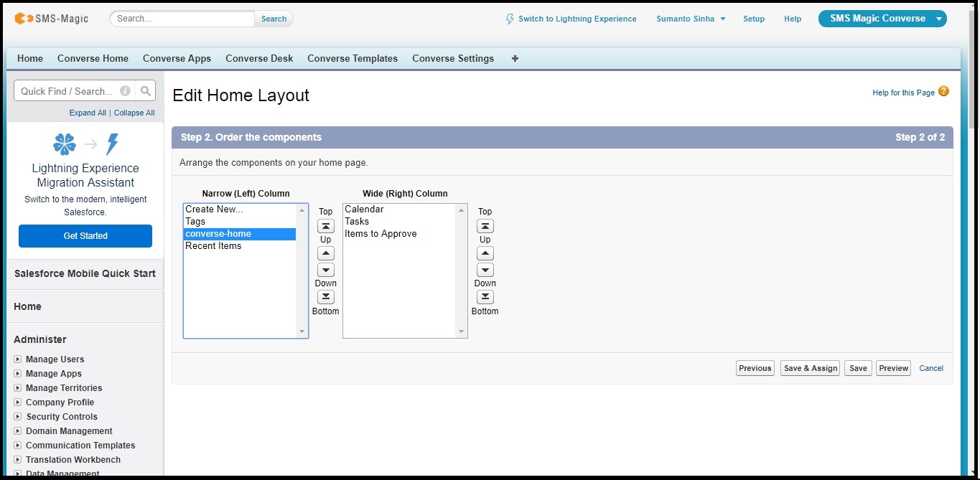980x480 pixels.
Task: Click Collapse All in sidebar
Action: (134, 113)
